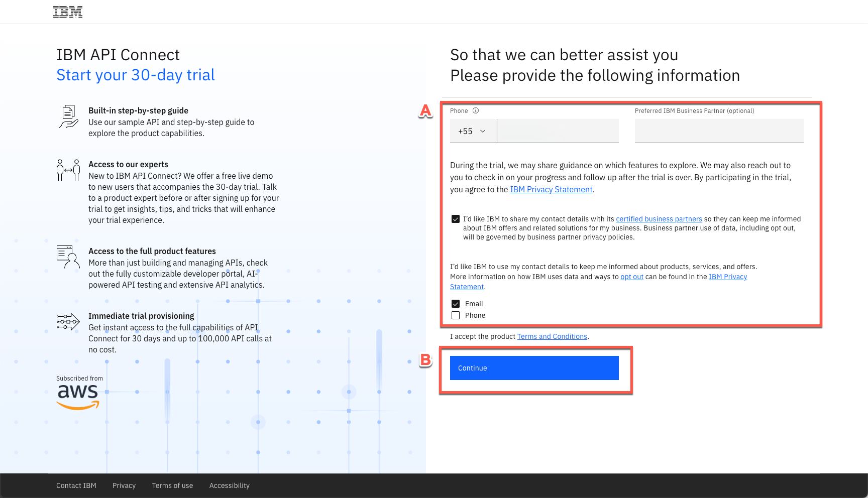Open Contact IBM in footer

76,485
